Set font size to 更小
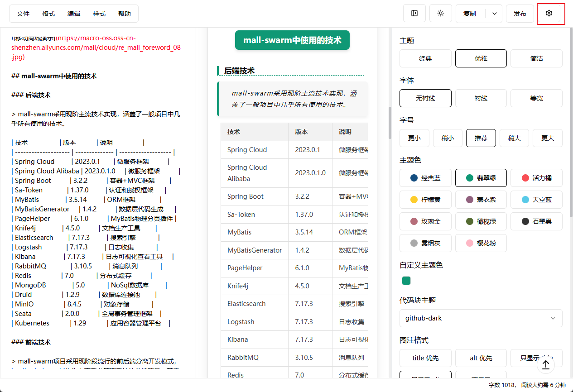Screen dimensions: 573x392 (414, 138)
